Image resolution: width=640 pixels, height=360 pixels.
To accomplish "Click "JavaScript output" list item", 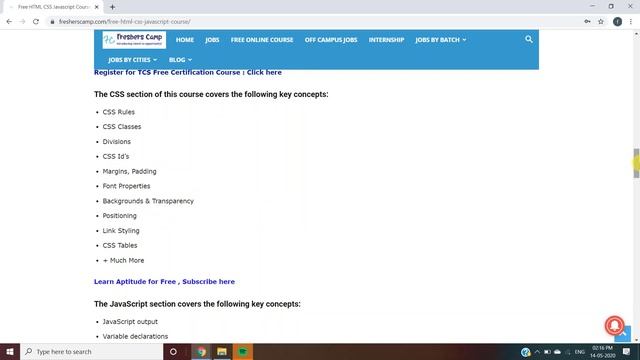I will pos(130,322).
